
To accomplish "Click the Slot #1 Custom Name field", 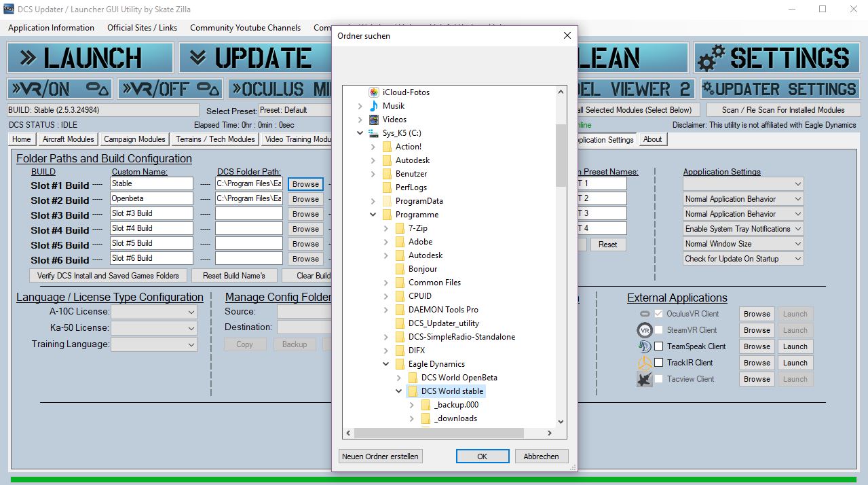I will point(152,183).
